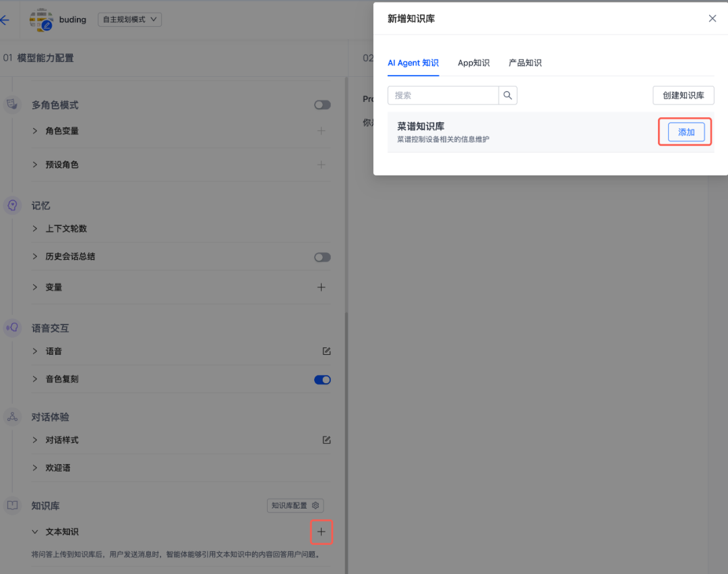This screenshot has height=574, width=728.
Task: Click the buding agent name
Action: pos(73,20)
